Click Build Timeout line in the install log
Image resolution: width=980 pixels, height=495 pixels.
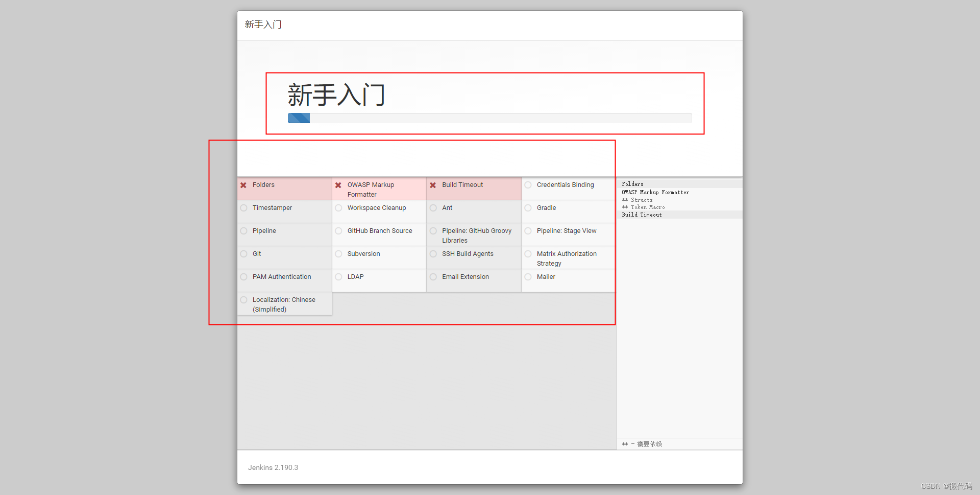coord(642,215)
